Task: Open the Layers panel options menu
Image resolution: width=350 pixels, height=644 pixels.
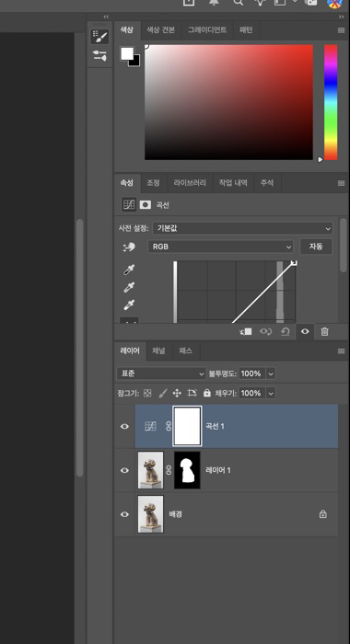Action: pyautogui.click(x=341, y=351)
